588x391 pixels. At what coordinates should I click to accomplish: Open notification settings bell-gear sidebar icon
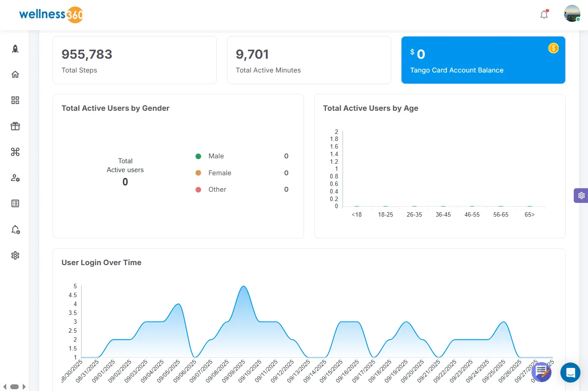[x=15, y=230]
